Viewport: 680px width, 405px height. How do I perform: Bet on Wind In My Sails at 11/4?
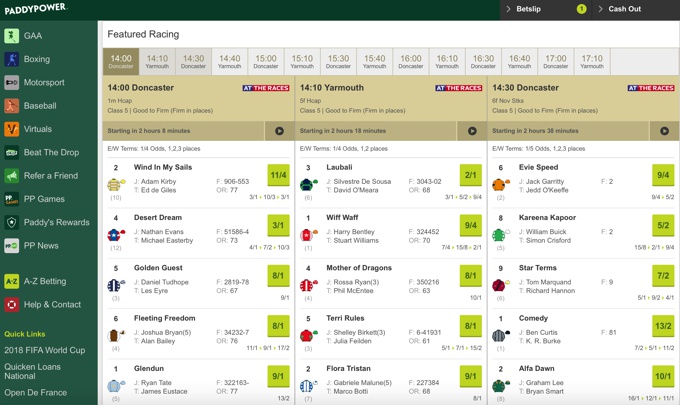278,175
